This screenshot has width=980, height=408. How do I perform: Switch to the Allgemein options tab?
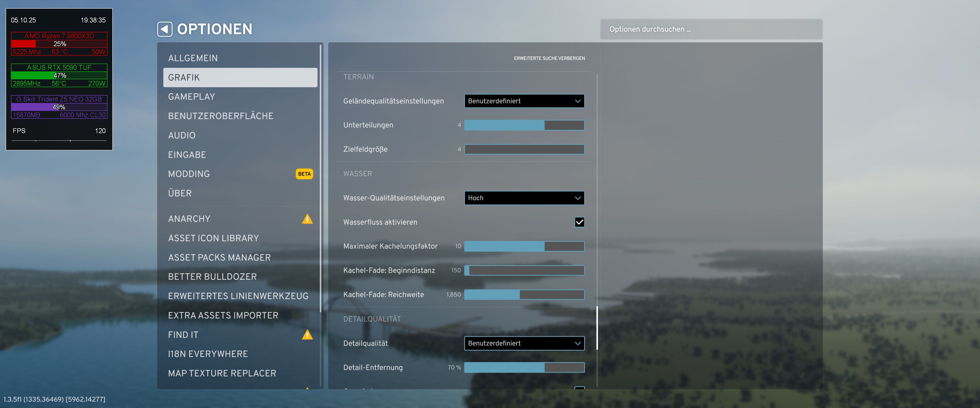pos(193,58)
